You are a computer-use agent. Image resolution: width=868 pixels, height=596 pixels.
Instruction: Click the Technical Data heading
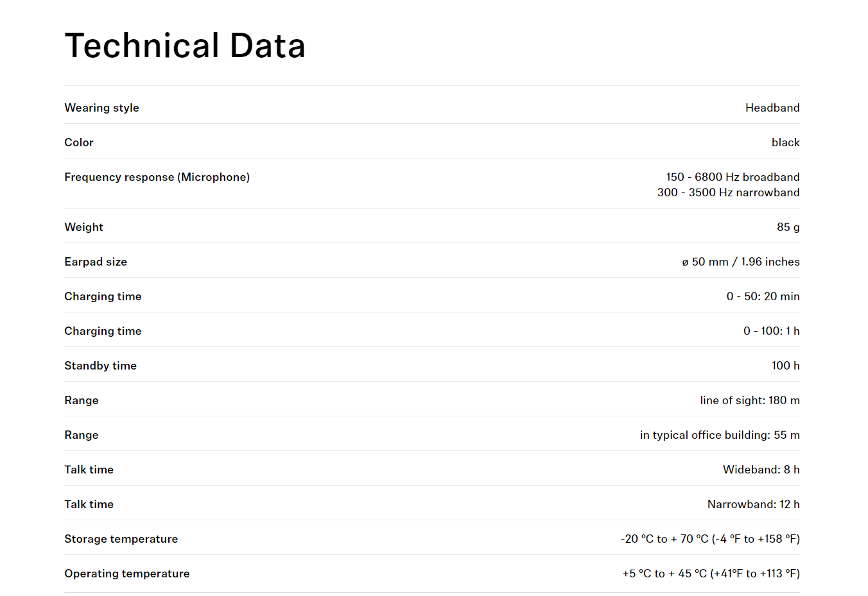[185, 46]
